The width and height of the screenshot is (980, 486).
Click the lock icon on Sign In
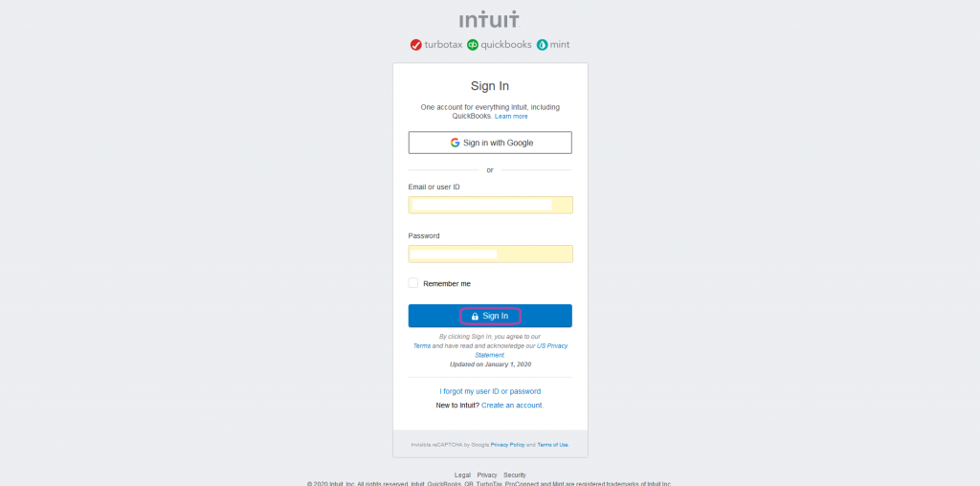point(475,316)
